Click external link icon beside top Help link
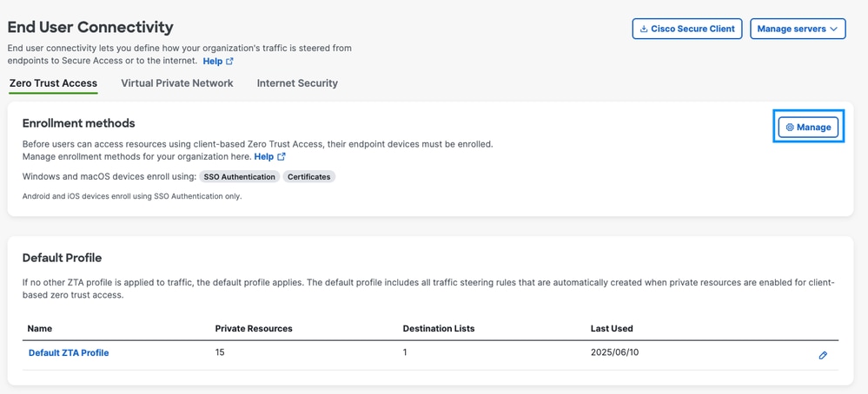 [230, 62]
